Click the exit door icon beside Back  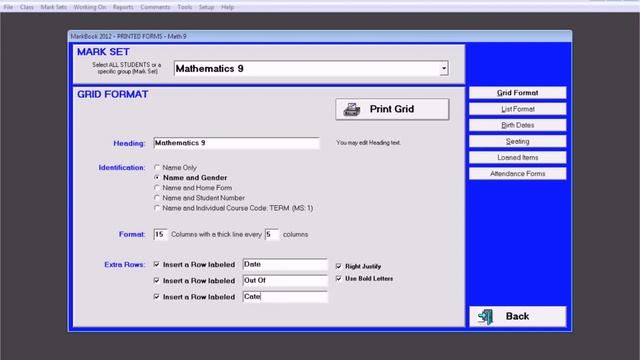pos(486,317)
